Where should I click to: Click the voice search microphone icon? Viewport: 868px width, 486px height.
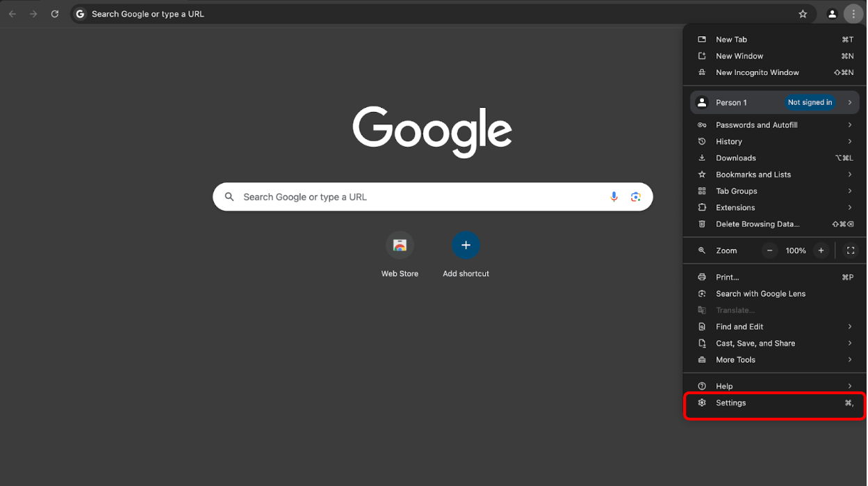coord(614,197)
